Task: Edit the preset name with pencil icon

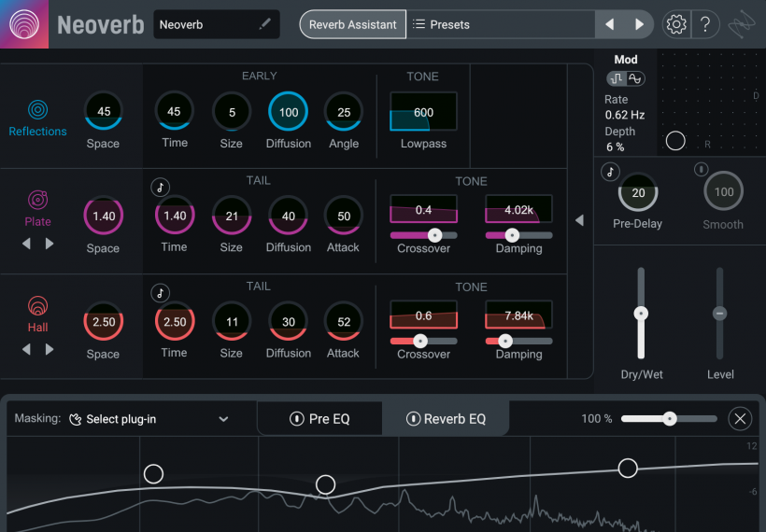Action: point(264,24)
